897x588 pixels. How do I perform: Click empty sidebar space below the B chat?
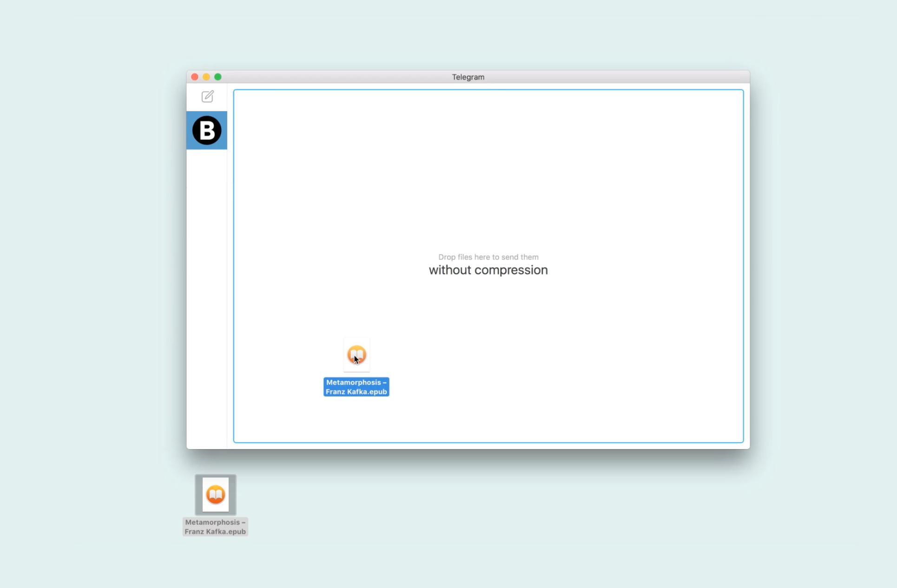click(x=207, y=297)
